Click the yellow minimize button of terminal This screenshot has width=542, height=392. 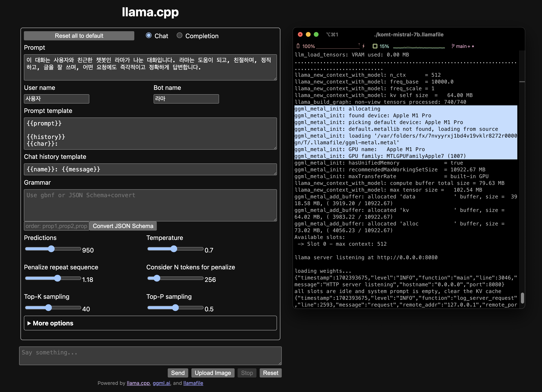click(x=308, y=34)
